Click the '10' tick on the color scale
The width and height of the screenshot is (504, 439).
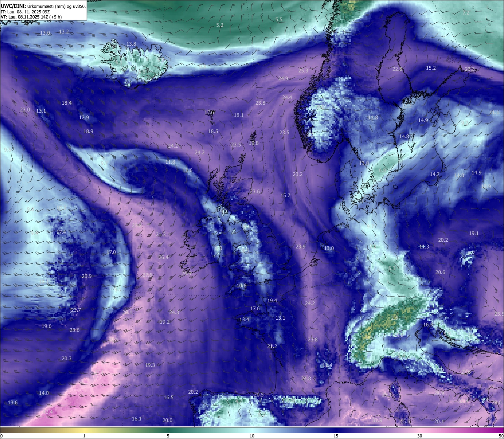pos(252,436)
